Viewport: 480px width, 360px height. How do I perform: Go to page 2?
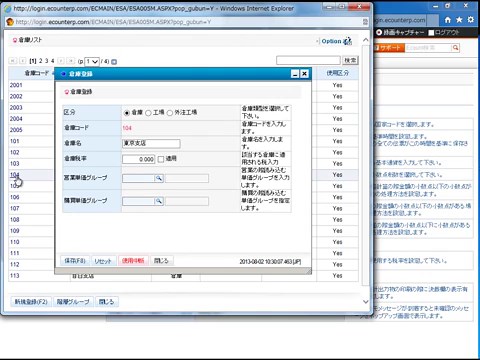tap(41, 61)
